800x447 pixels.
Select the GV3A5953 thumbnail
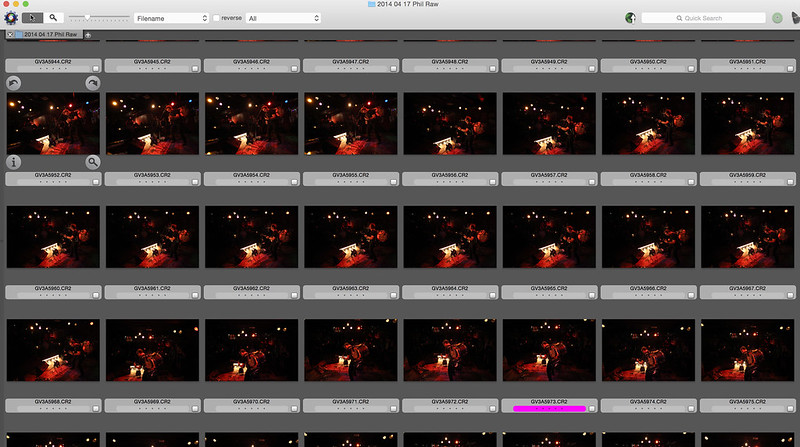(153, 123)
